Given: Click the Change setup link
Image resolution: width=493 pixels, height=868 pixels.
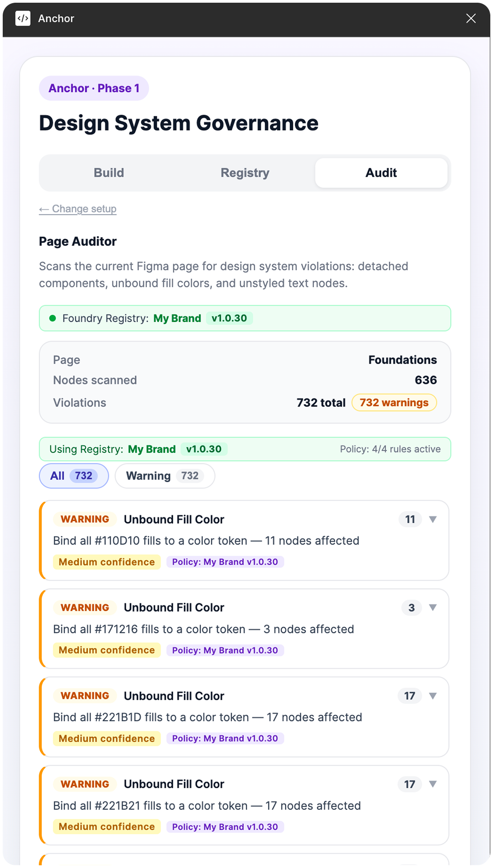Looking at the screenshot, I should tap(78, 209).
